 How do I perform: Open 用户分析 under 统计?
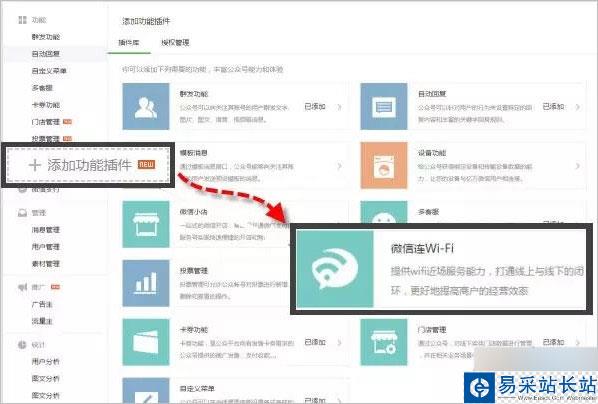pyautogui.click(x=46, y=362)
